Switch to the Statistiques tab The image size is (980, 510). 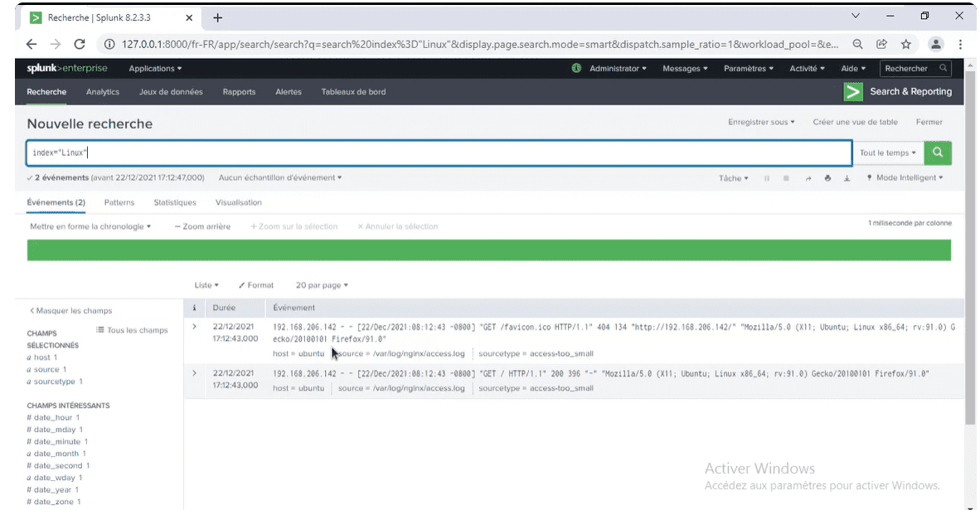pyautogui.click(x=174, y=202)
